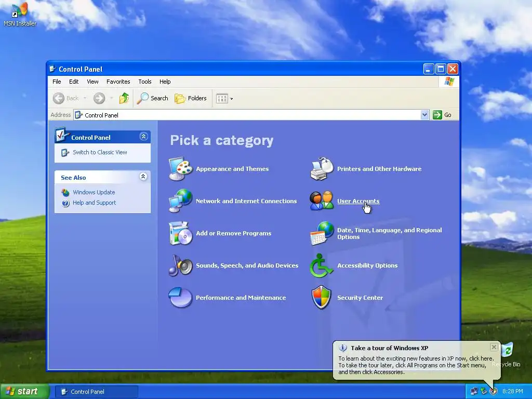The image size is (532, 399).
Task: Open Network and Internet Connections icon
Action: [x=180, y=201]
